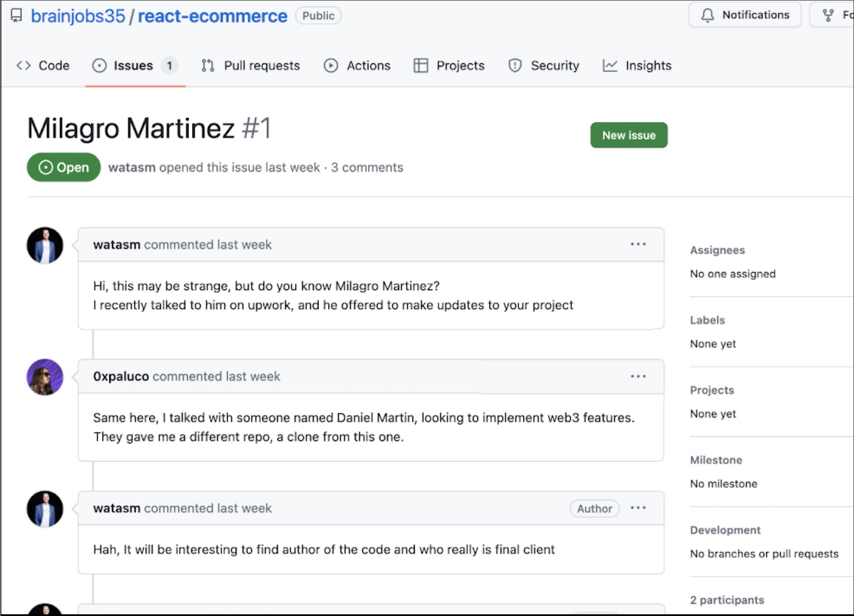The image size is (854, 616).
Task: Click watasm's avatar on first comment
Action: tap(45, 245)
